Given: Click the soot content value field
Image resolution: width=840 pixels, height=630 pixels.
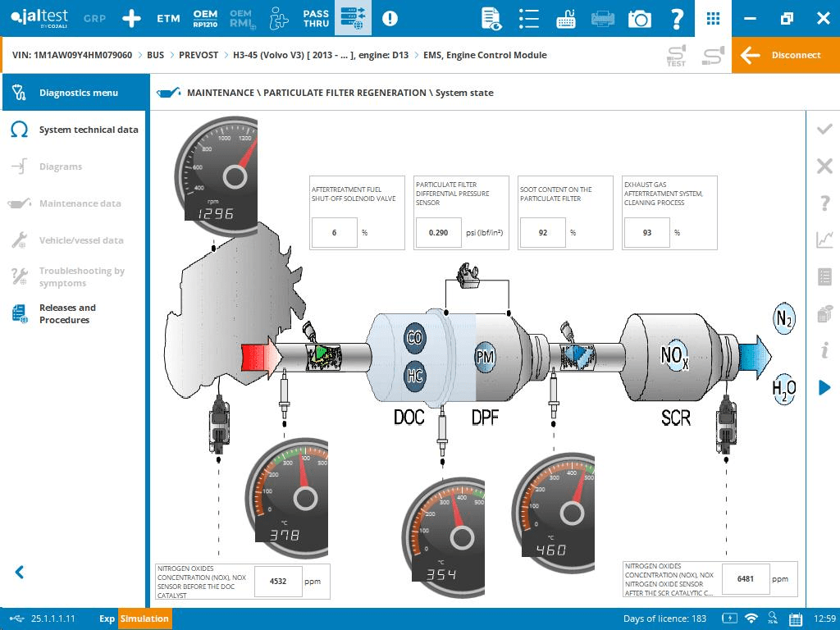Looking at the screenshot, I should coord(543,233).
